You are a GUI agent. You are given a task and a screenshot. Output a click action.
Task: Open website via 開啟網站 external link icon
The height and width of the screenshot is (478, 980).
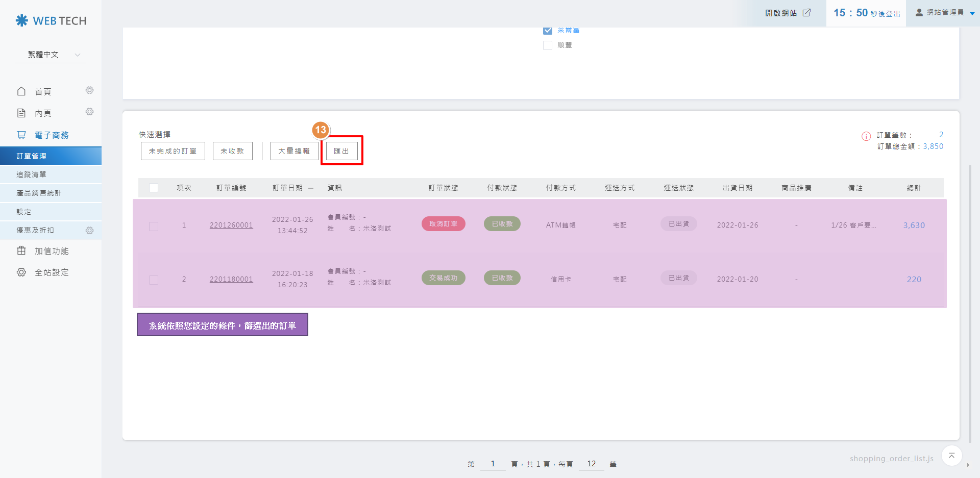pyautogui.click(x=806, y=13)
